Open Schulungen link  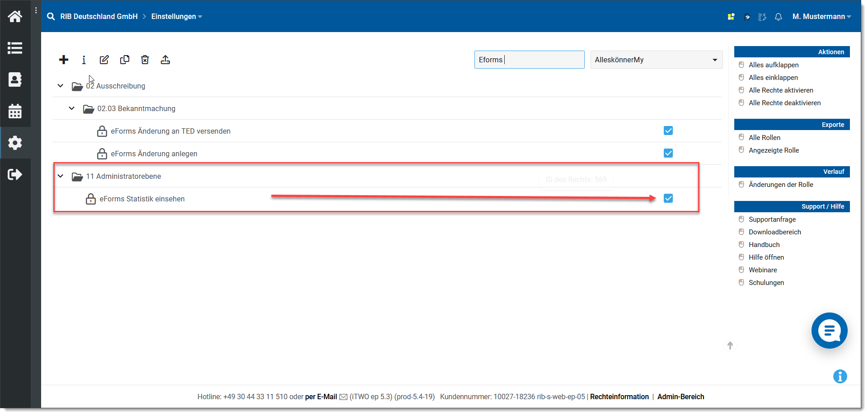pos(766,283)
